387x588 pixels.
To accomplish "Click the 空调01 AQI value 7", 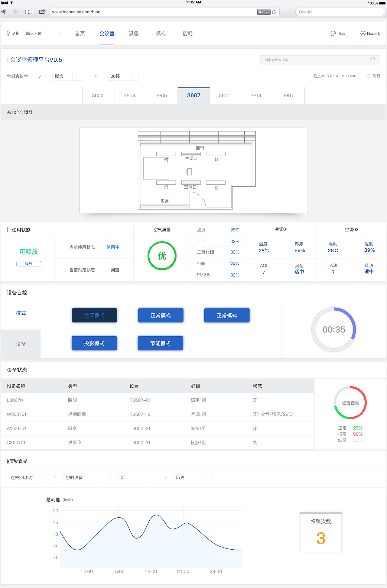I will pos(264,273).
